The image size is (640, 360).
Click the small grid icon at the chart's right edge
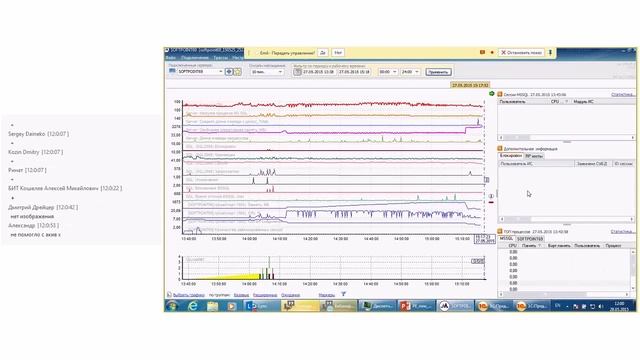click(487, 180)
